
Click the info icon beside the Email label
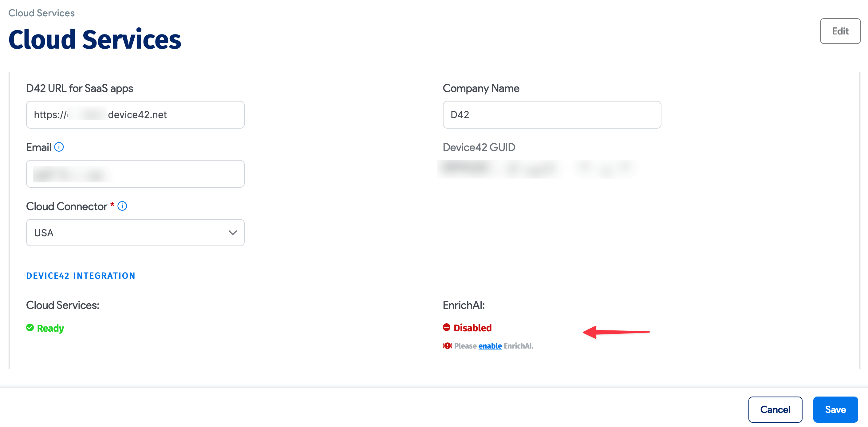pos(59,147)
